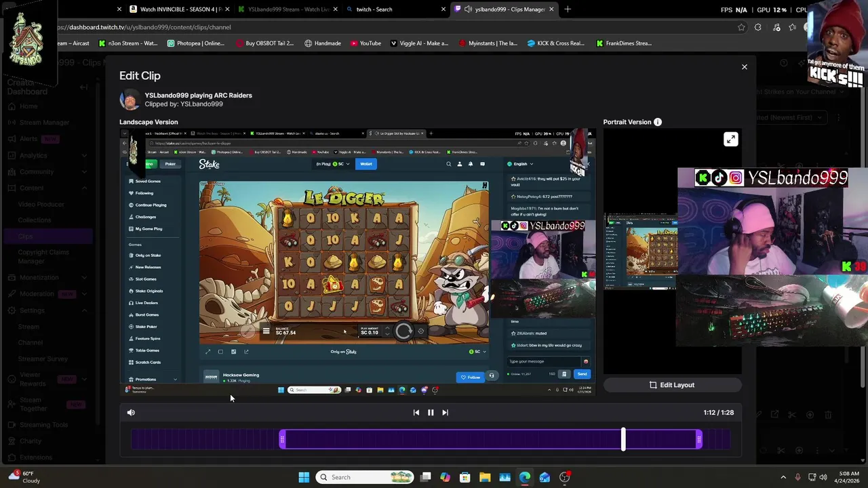Image resolution: width=868 pixels, height=488 pixels.
Task: Collapse the Creator Dashboard sidebar arrow
Action: pos(83,87)
